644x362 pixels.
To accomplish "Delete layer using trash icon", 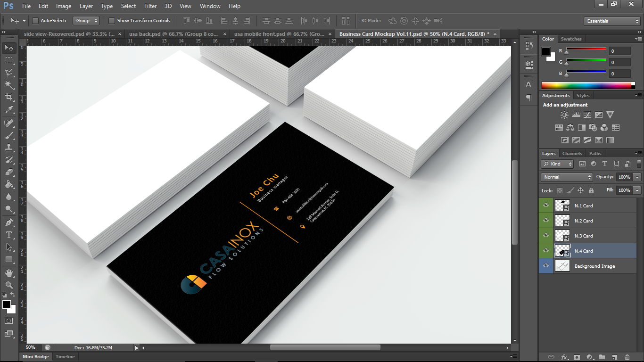I will [x=627, y=357].
